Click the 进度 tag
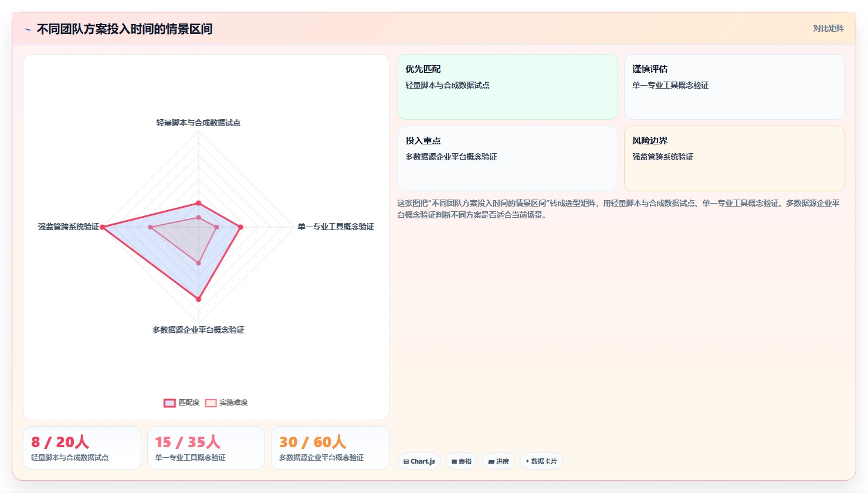 tap(499, 461)
